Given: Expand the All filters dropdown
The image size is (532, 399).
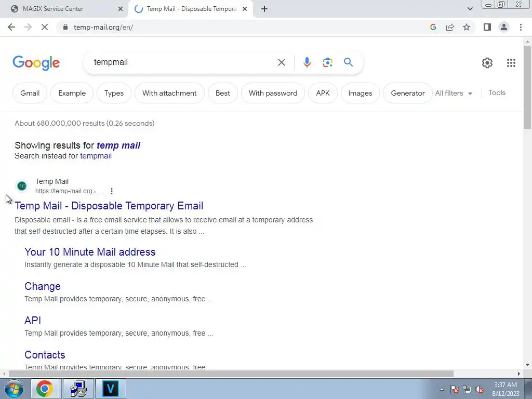Looking at the screenshot, I should [x=454, y=93].
